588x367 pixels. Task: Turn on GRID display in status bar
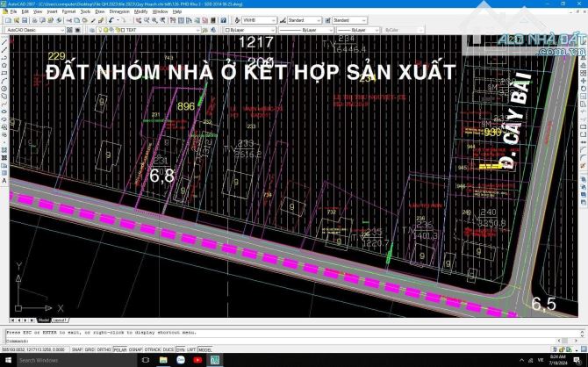point(89,349)
